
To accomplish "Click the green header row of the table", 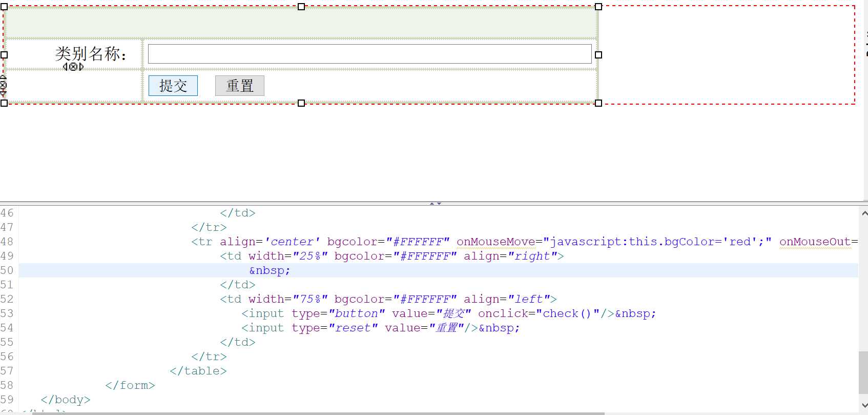I will pyautogui.click(x=301, y=23).
